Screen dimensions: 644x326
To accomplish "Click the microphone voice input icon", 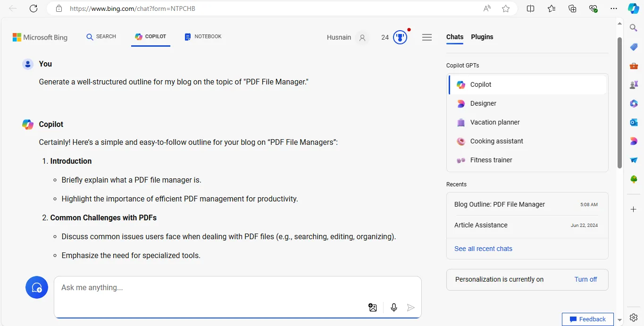I will (394, 308).
